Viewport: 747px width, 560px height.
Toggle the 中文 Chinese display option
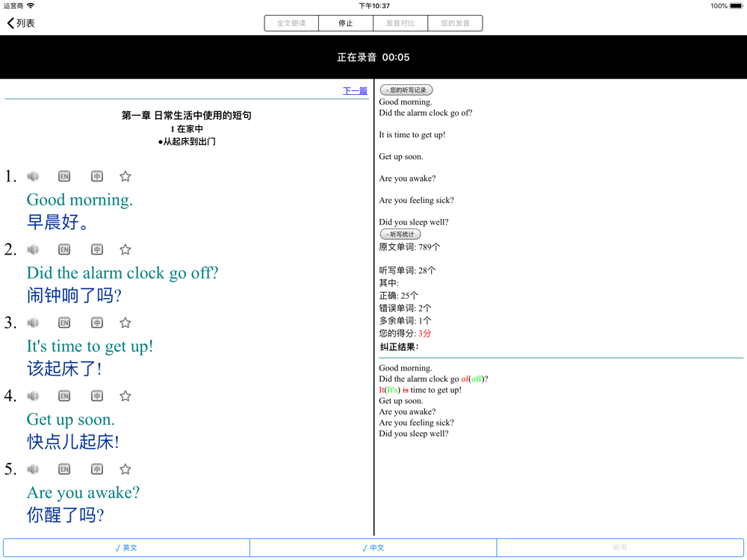tap(373, 548)
